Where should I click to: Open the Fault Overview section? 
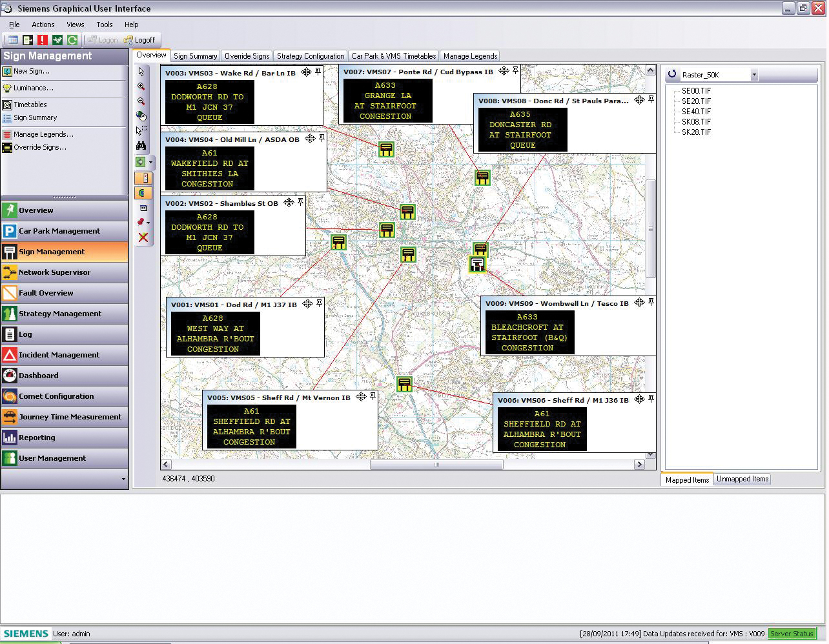65,293
